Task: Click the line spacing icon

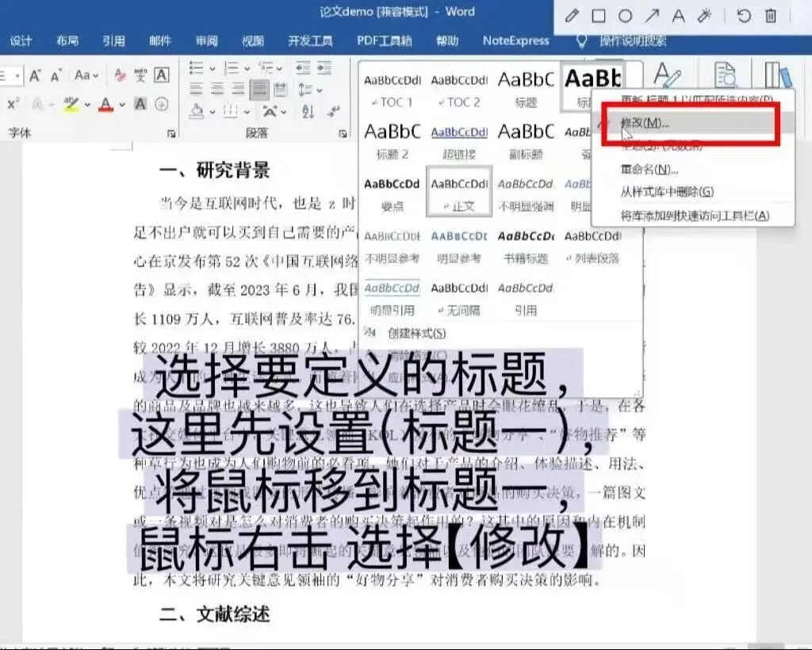Action: (x=305, y=90)
